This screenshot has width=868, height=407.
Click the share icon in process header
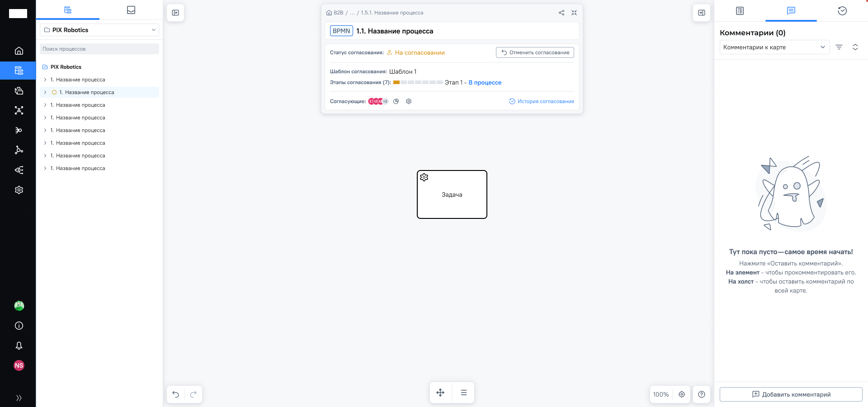pyautogui.click(x=561, y=13)
